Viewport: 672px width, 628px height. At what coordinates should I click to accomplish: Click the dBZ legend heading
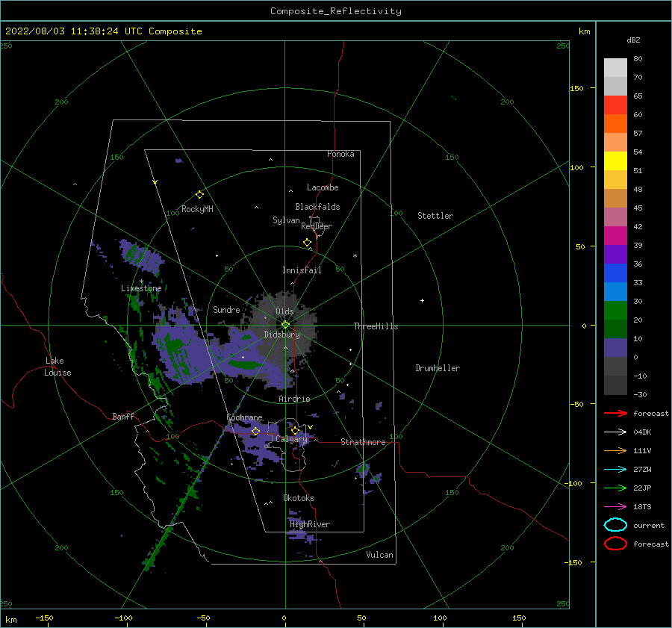pos(633,40)
